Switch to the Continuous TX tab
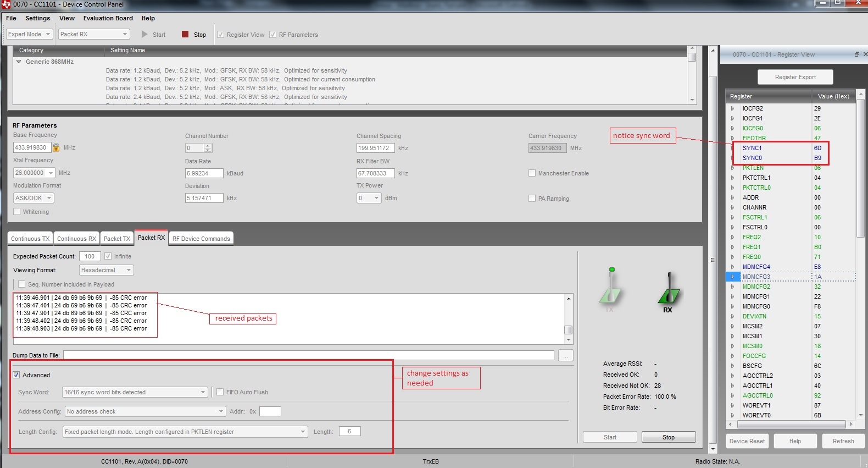The image size is (868, 468). (x=30, y=239)
